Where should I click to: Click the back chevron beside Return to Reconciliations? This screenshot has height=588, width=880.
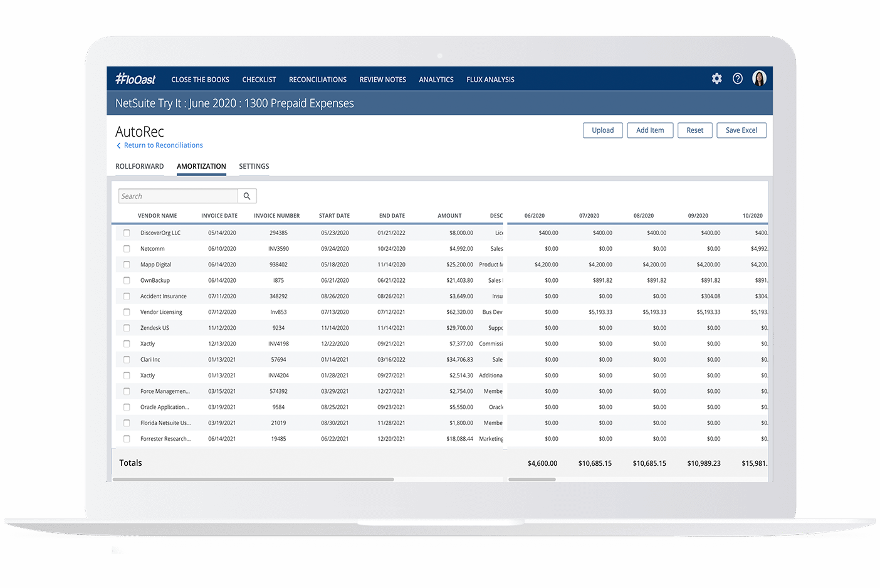click(x=118, y=145)
